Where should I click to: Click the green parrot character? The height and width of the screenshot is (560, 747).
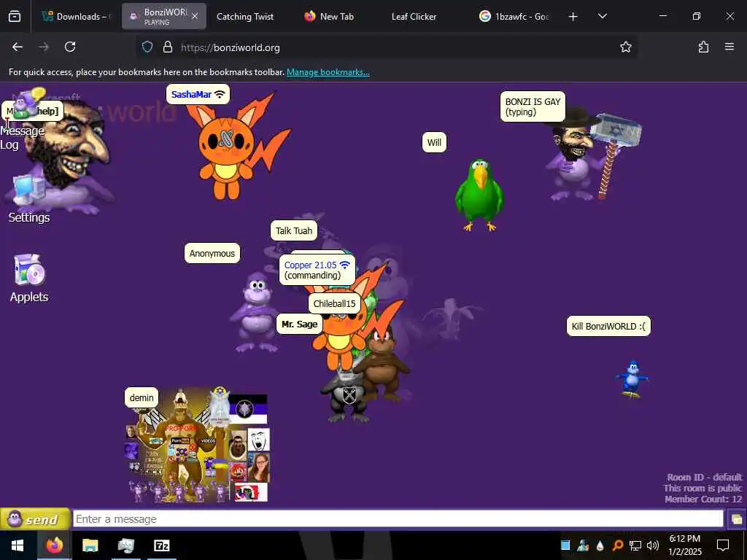[479, 195]
